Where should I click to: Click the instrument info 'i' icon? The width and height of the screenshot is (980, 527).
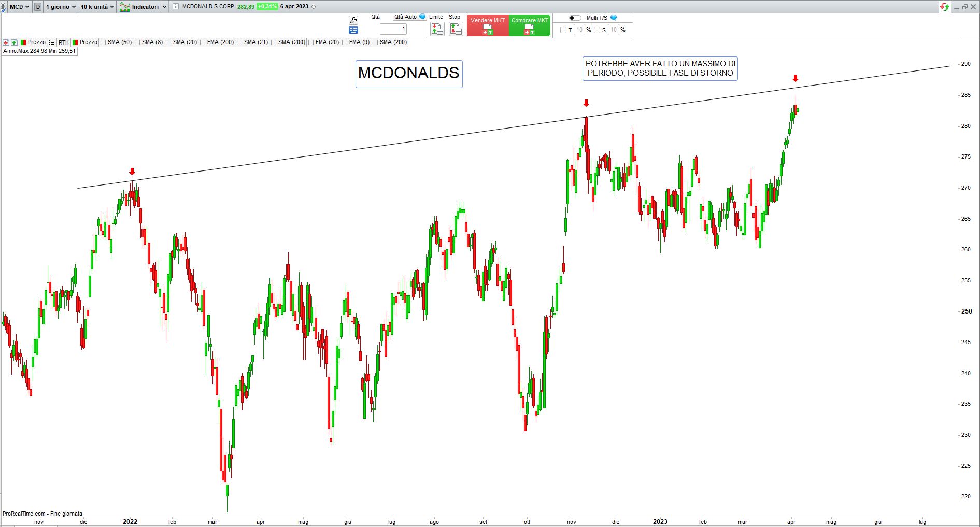(x=176, y=7)
